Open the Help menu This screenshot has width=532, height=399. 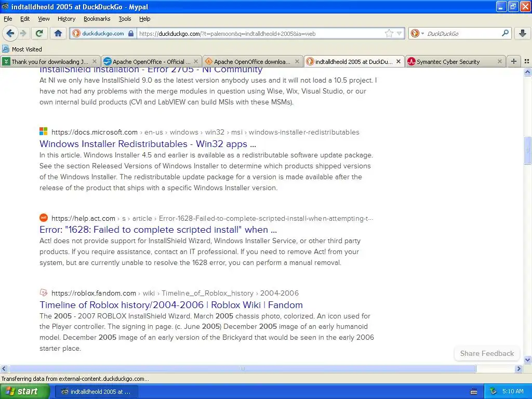coord(145,19)
